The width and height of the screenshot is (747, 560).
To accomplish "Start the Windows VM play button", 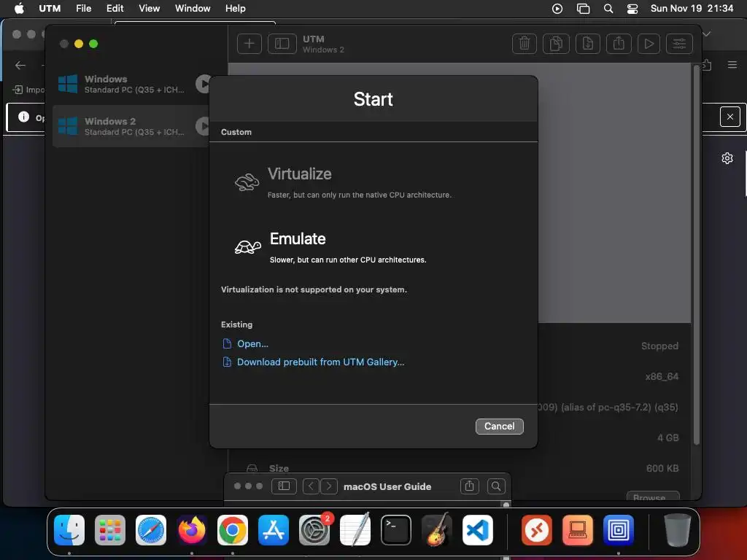I will (x=204, y=84).
